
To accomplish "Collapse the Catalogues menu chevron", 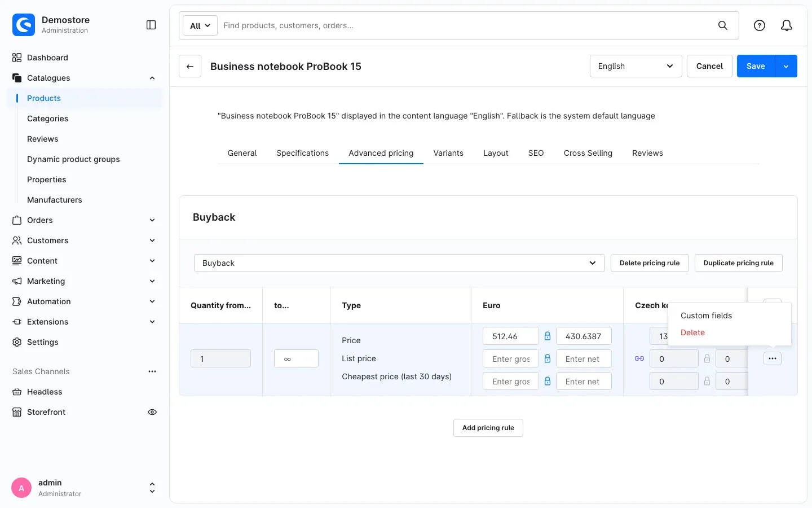I will point(152,78).
